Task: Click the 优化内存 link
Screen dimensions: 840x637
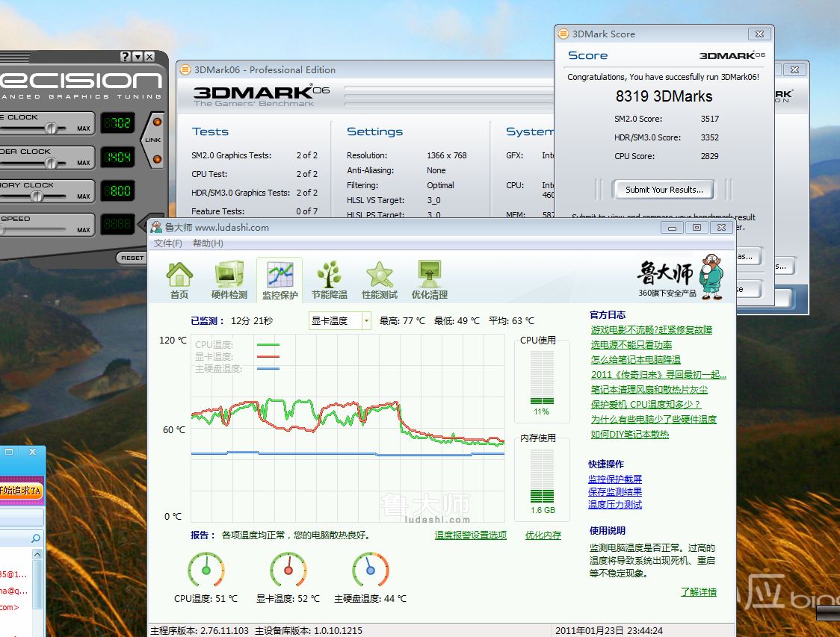Action: (543, 535)
